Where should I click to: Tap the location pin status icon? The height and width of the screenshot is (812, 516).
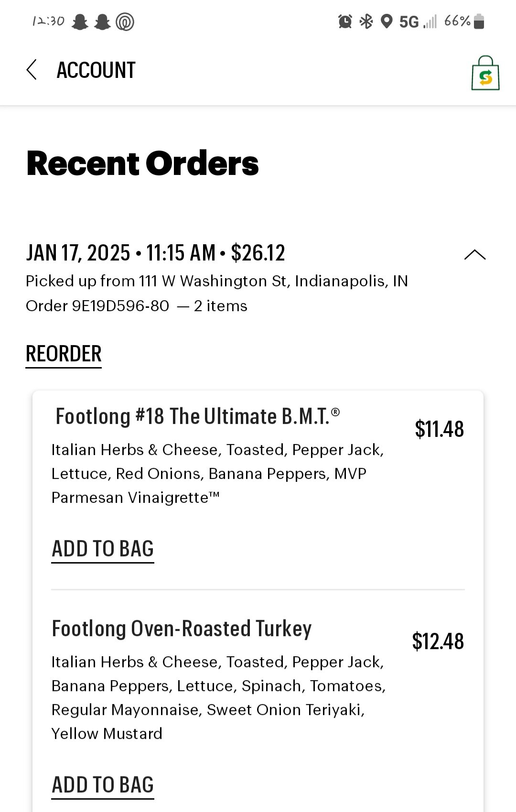click(x=386, y=22)
